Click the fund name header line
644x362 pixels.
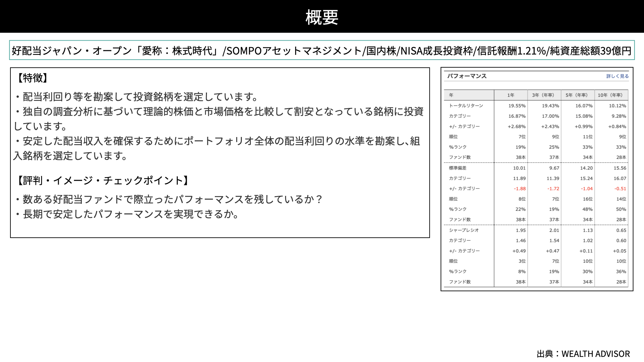point(322,50)
